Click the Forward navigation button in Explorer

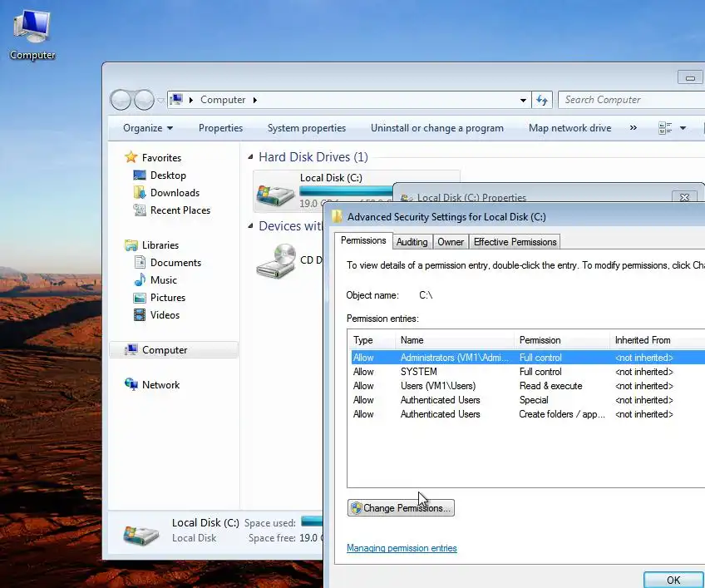tap(144, 100)
